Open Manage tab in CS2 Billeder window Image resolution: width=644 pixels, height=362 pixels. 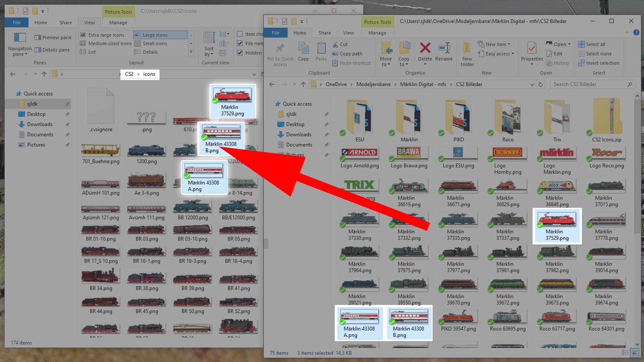[377, 33]
